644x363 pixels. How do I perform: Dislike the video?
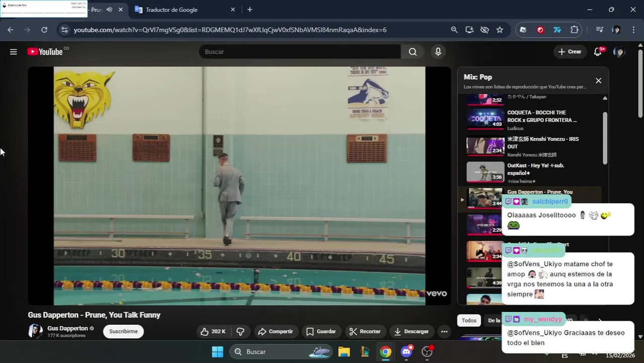pos(240,331)
